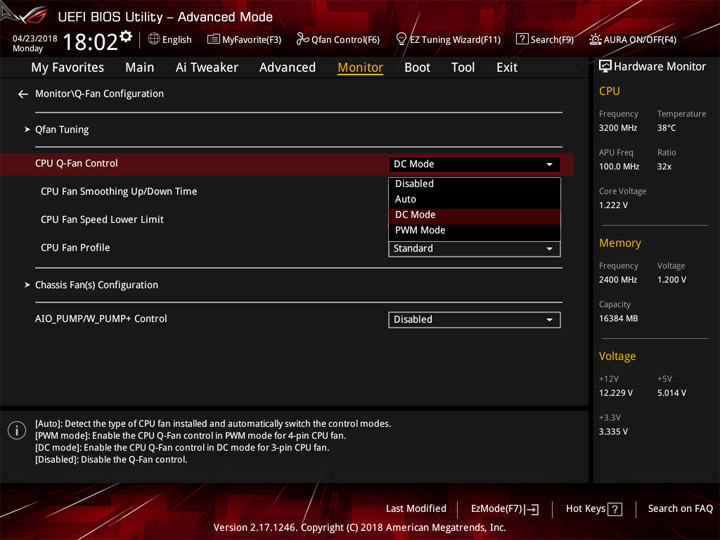
Task: Open Search on FAQ link
Action: [681, 509]
